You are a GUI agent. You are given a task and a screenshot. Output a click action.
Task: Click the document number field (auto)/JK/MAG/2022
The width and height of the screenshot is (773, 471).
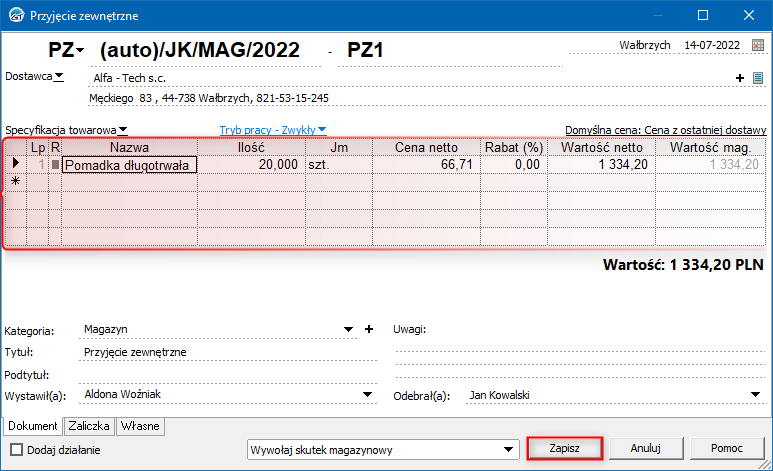[x=206, y=51]
